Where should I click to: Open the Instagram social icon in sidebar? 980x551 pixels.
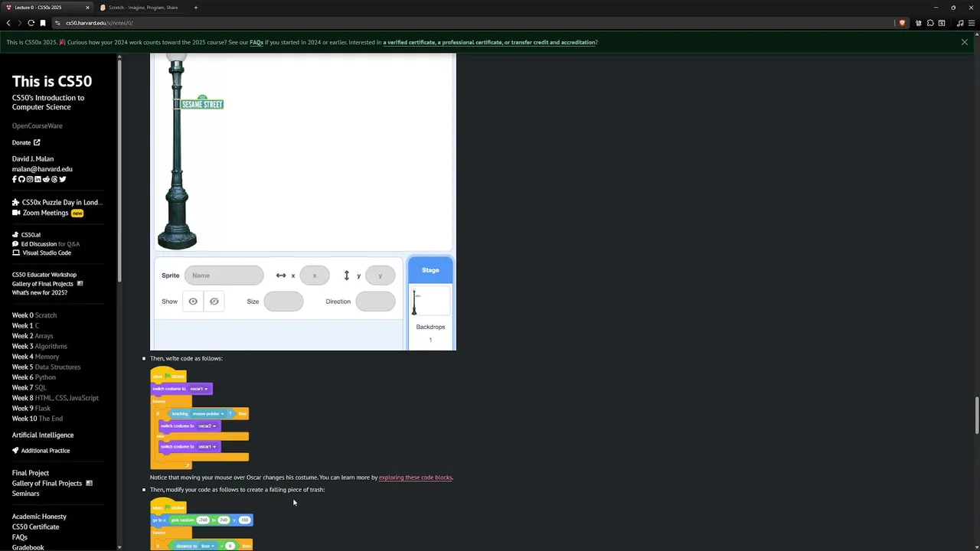[30, 179]
